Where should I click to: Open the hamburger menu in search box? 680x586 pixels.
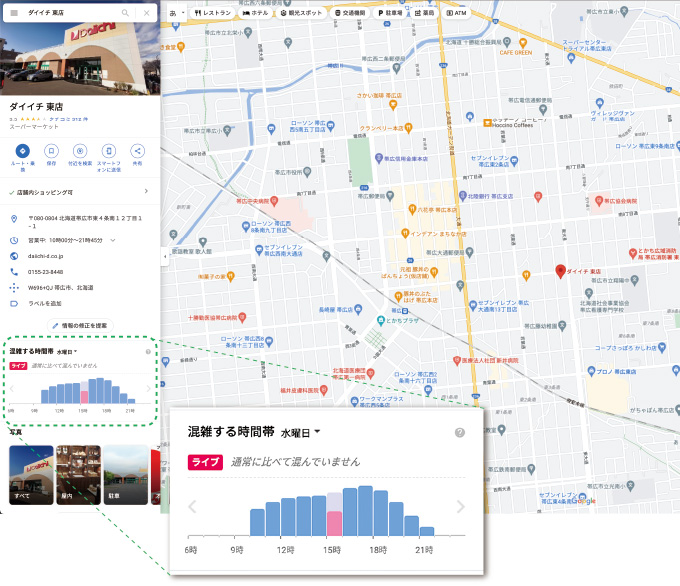(x=14, y=13)
